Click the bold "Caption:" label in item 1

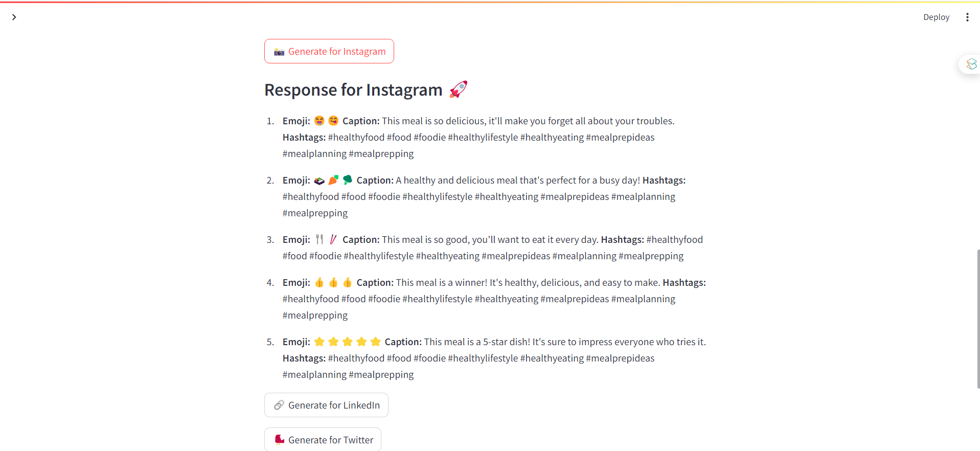(360, 121)
